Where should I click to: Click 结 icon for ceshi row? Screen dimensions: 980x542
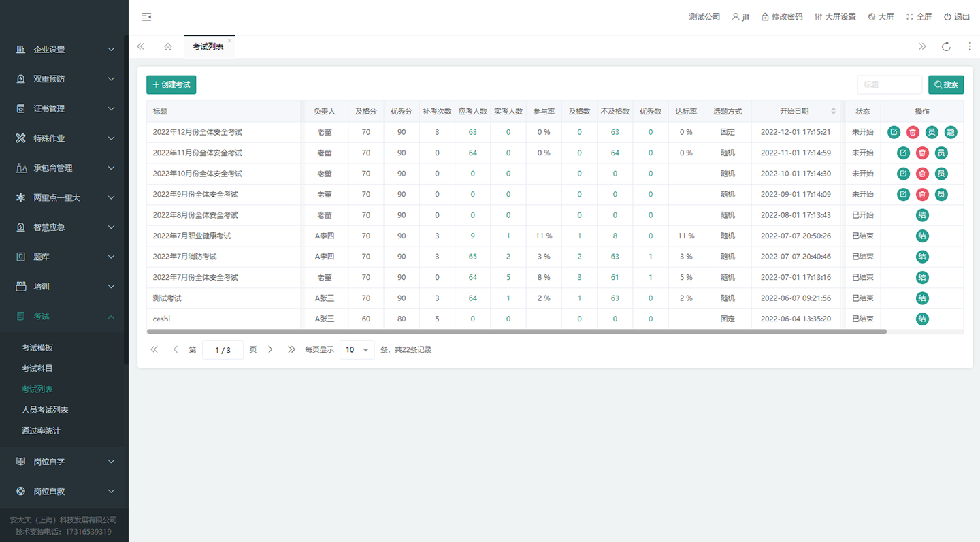922,319
